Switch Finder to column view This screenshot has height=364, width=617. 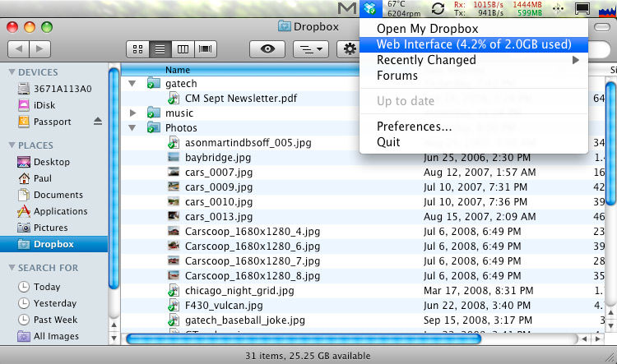point(182,49)
